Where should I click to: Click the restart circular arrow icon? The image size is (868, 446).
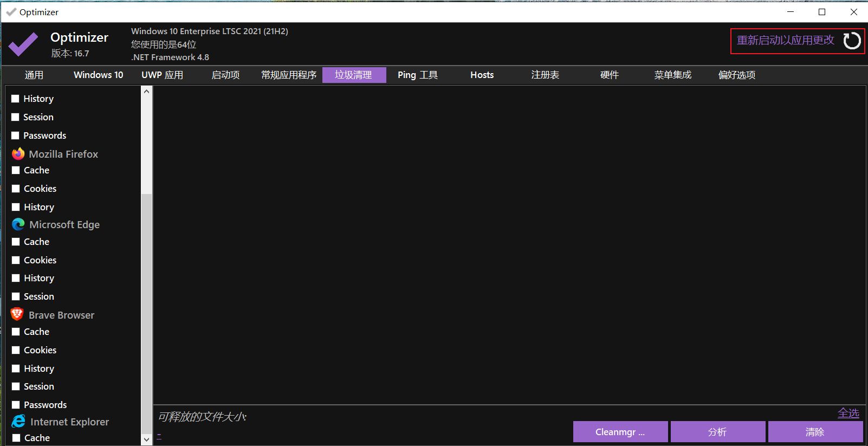pos(852,41)
